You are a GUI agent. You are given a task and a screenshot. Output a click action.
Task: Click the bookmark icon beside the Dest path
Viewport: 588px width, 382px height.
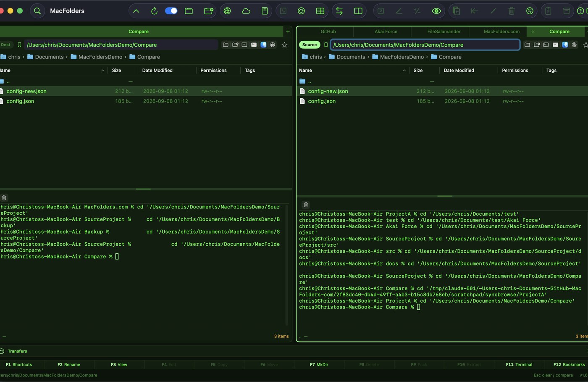pos(19,45)
